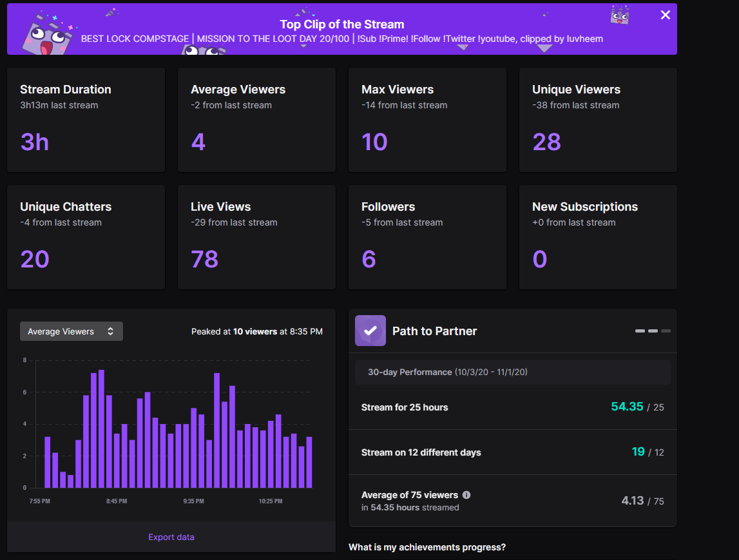Select the Unique Viewers stat card
Viewport: 739px width, 560px height.
coord(598,120)
